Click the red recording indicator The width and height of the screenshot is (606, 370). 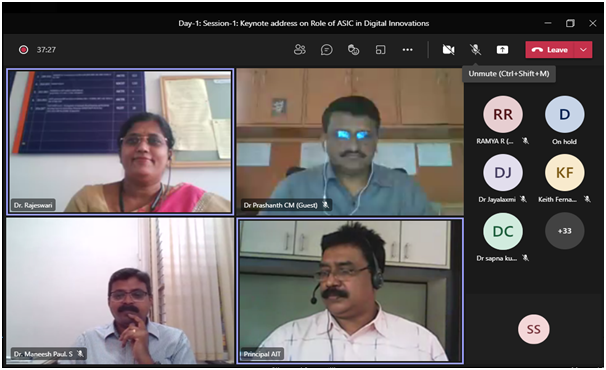24,49
